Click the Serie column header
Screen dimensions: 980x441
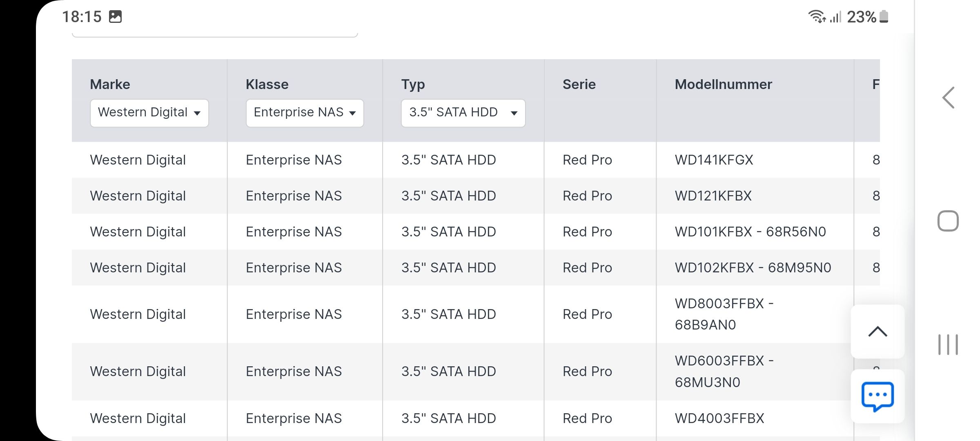point(579,84)
